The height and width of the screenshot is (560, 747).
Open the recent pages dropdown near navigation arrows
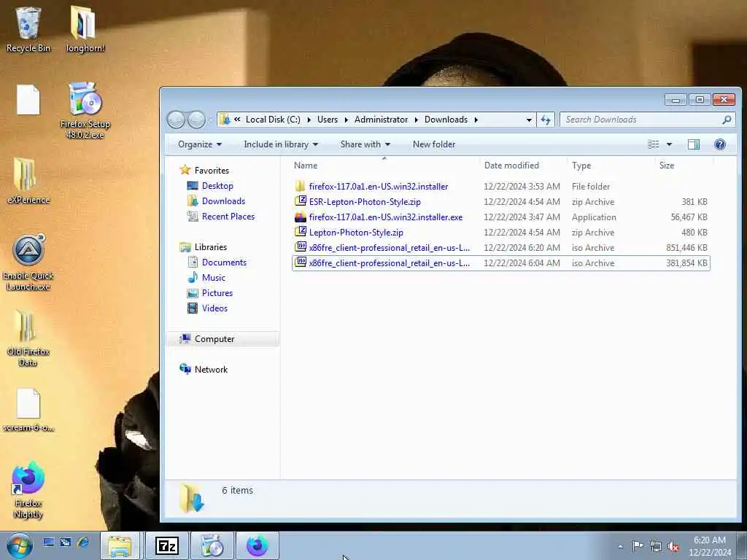[x=210, y=120]
